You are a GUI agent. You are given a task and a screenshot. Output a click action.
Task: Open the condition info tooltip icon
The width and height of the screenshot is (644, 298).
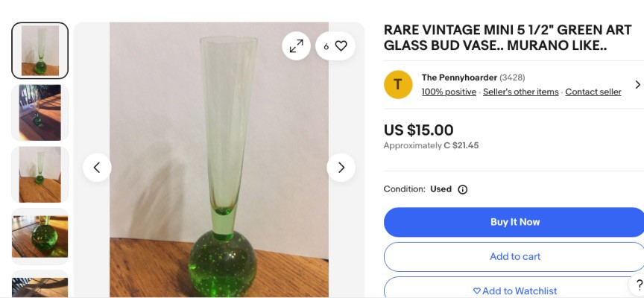coord(462,189)
